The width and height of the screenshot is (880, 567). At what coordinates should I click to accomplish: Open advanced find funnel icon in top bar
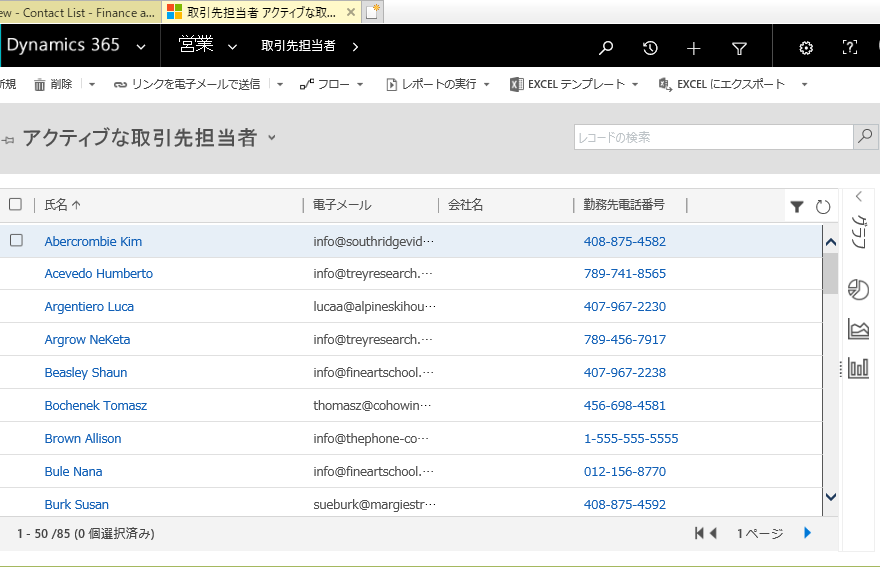739,48
